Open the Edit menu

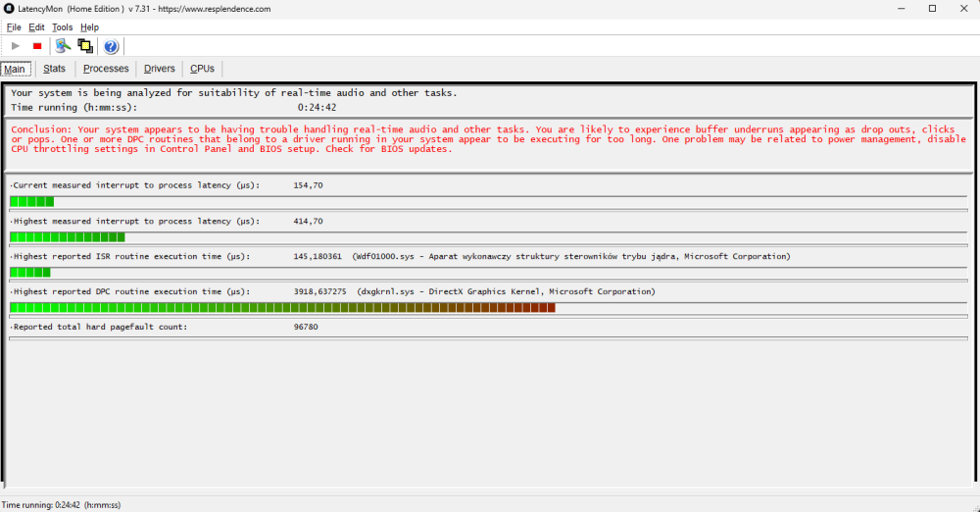pyautogui.click(x=36, y=27)
